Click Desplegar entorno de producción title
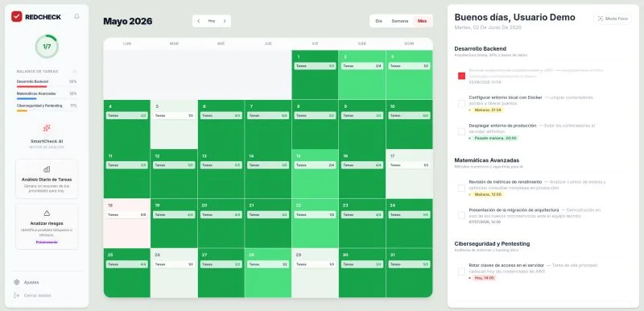The height and width of the screenshot is (311, 644). [x=502, y=126]
